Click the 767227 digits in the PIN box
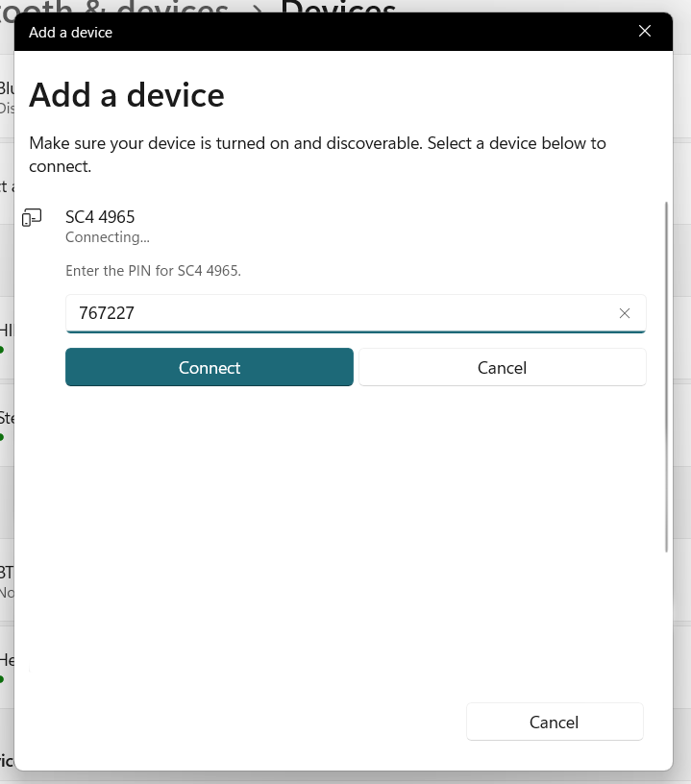 pos(107,313)
